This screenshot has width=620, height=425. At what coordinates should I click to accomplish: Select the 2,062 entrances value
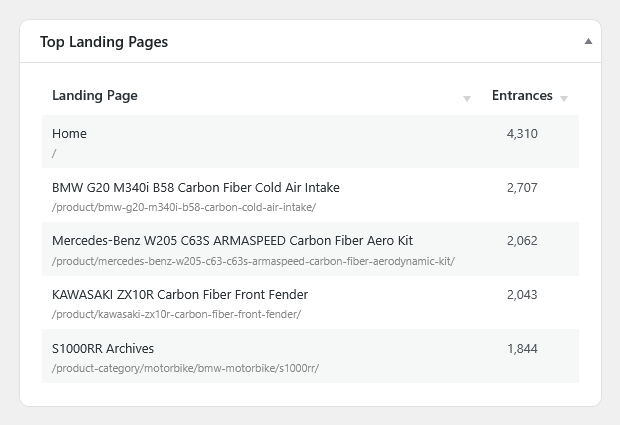[522, 241]
